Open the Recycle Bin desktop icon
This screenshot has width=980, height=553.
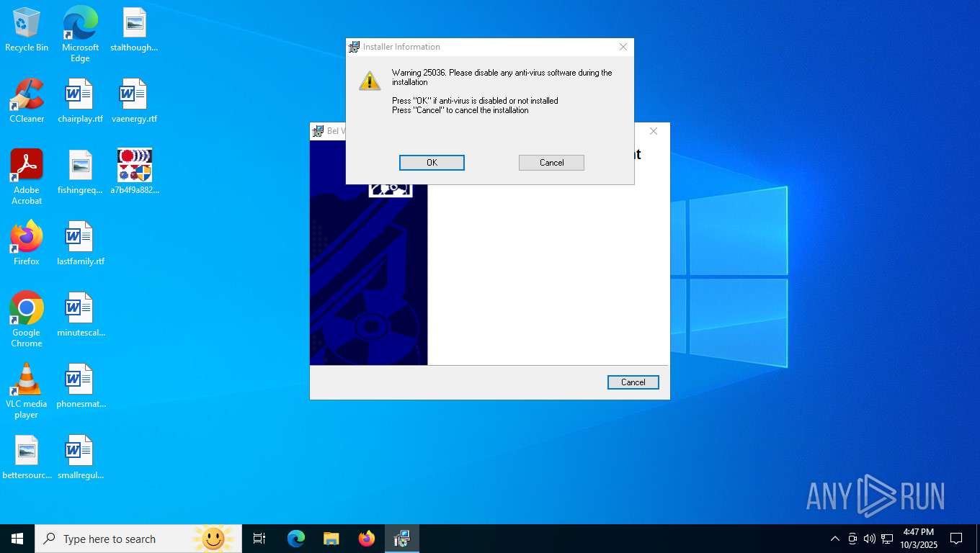pos(27,30)
